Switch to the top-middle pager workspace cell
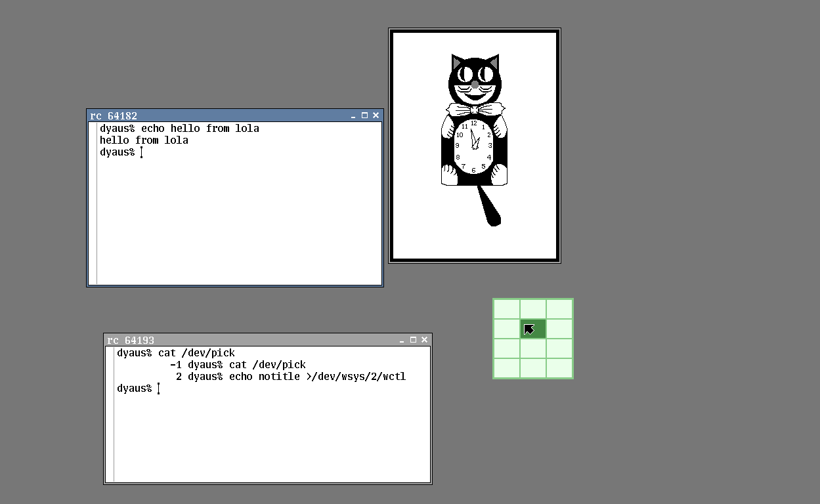 point(533,309)
